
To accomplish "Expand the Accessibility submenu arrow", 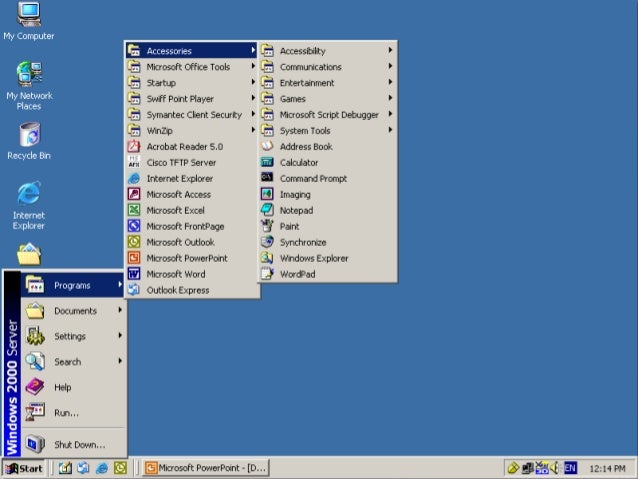I will coord(390,50).
